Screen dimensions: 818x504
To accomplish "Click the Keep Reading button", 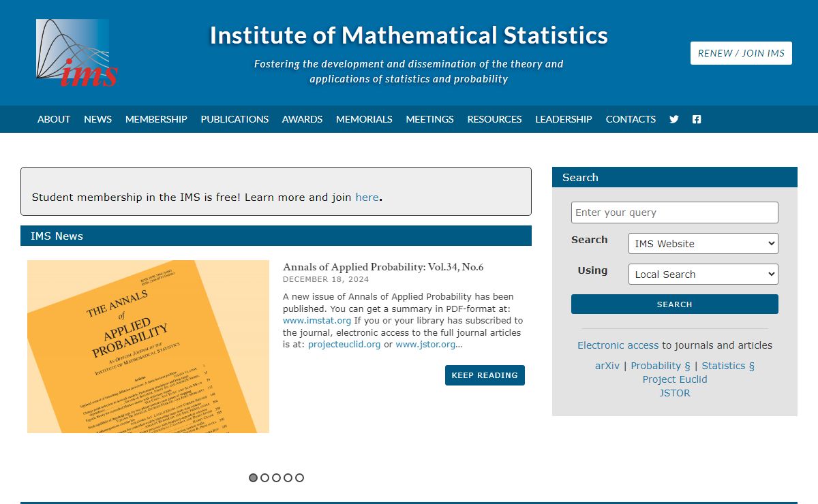I will [x=485, y=375].
